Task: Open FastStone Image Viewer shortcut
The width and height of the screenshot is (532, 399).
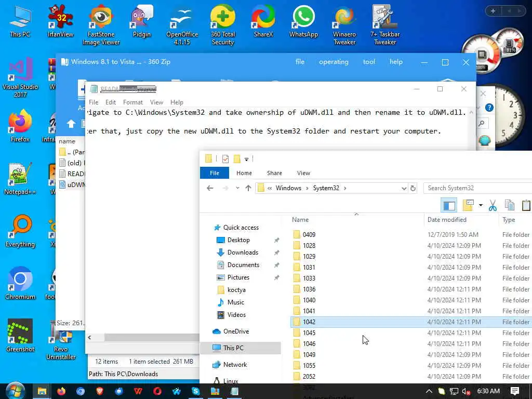Action: 101,25
